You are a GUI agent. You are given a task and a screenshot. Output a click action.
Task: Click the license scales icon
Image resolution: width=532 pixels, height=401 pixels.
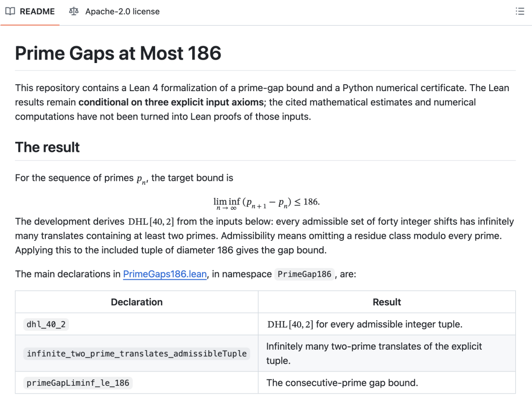pos(73,11)
